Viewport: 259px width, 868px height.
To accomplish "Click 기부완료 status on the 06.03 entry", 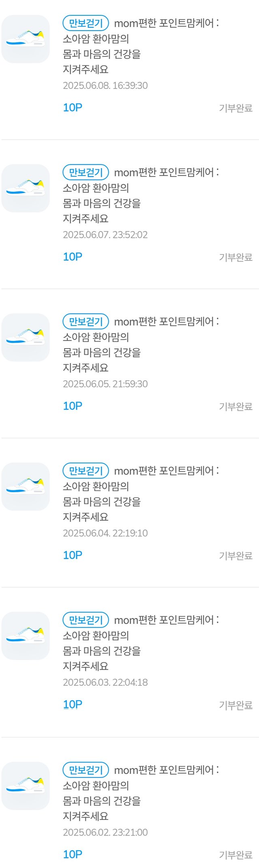I will pos(236,705).
